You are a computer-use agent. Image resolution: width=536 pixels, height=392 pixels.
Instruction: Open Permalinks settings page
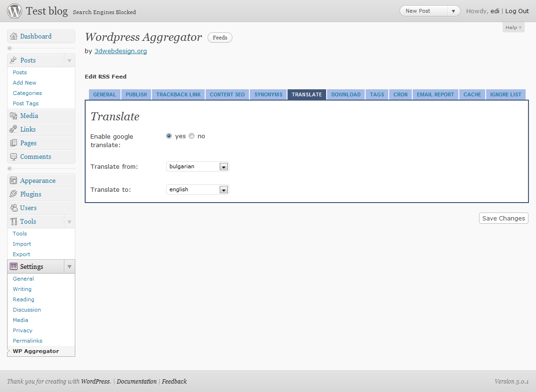[x=28, y=341]
